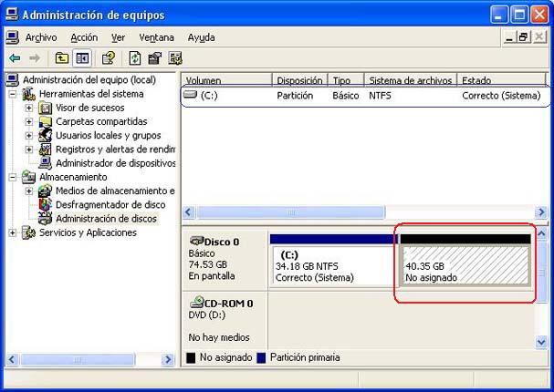The image size is (554, 392).
Task: Select the Administrador de dispositivos label
Action: click(116, 163)
